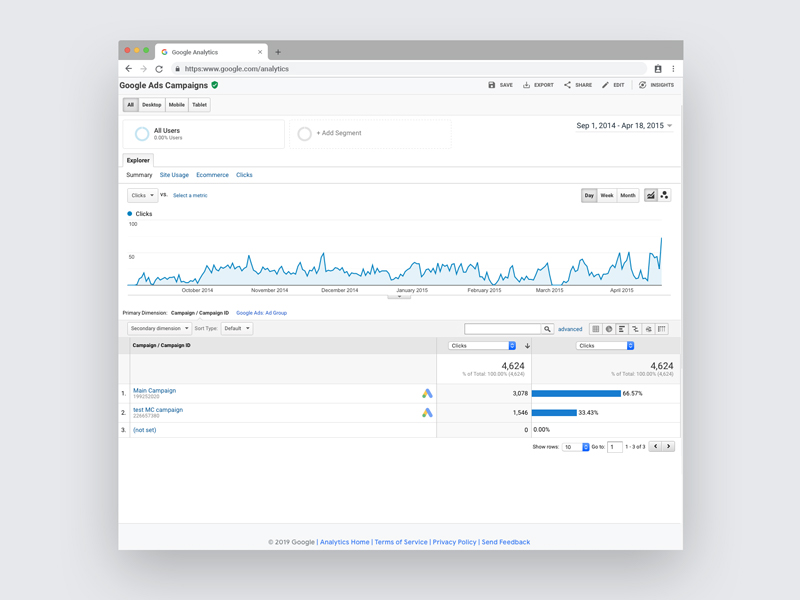Image resolution: width=800 pixels, height=600 pixels.
Task: Click the EDIT pencil button
Action: coord(613,85)
